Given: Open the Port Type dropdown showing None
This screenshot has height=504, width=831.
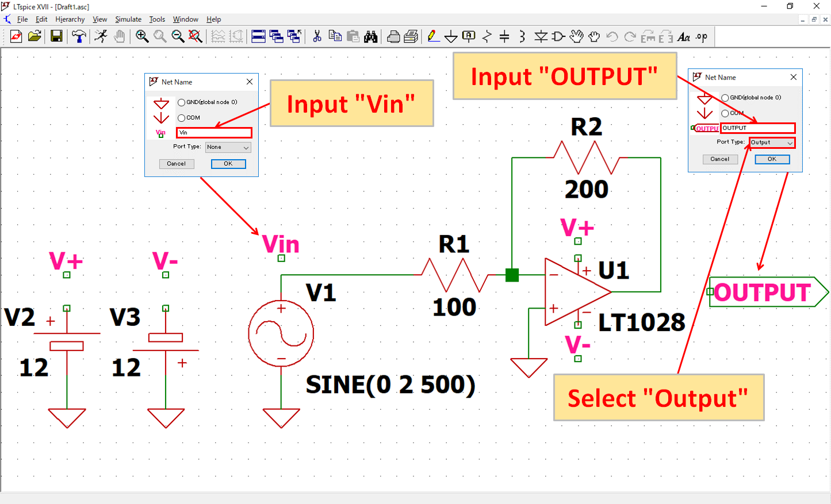Looking at the screenshot, I should 228,147.
